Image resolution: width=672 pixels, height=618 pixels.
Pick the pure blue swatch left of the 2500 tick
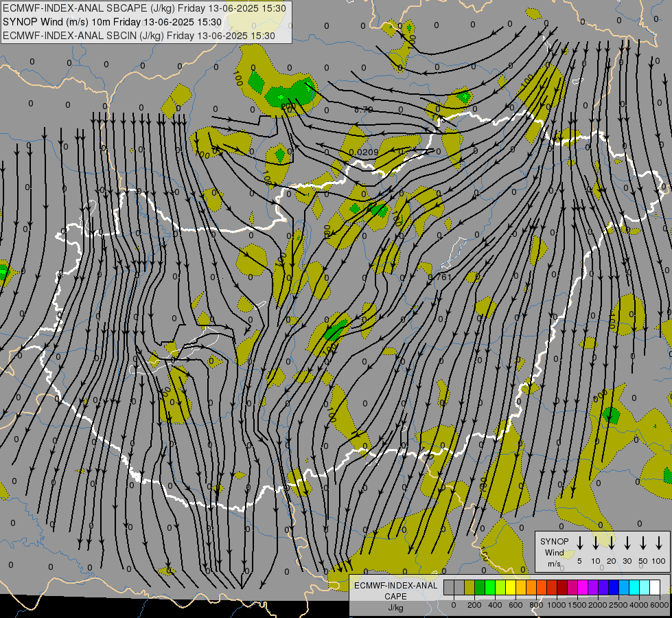pos(614,587)
